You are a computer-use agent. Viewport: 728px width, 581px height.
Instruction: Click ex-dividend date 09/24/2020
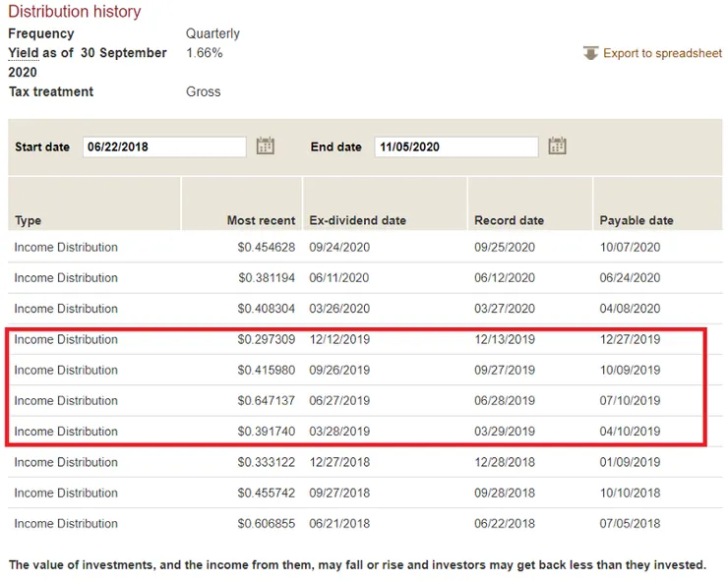339,248
